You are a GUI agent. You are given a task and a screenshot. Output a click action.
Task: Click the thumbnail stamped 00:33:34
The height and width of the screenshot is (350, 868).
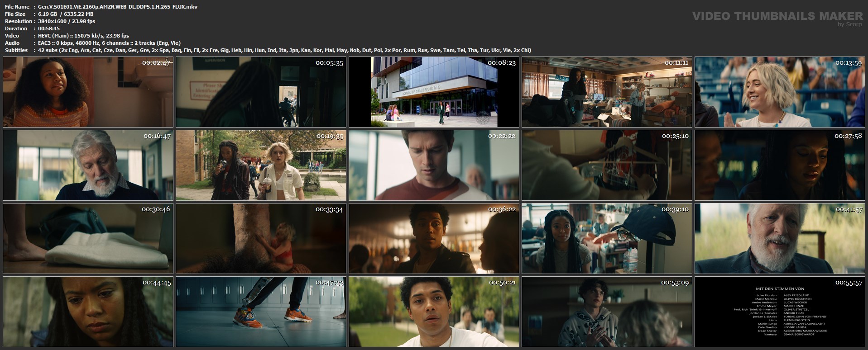point(261,239)
